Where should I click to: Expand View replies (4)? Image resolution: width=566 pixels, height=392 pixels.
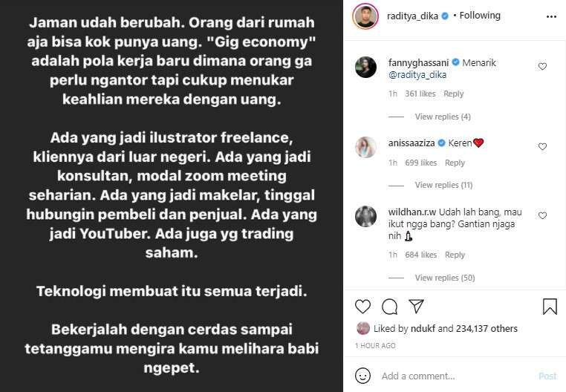443,117
